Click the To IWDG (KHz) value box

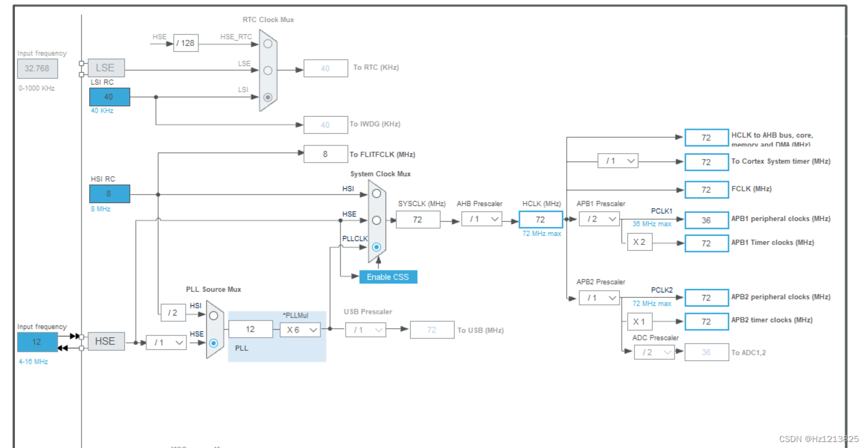click(326, 125)
